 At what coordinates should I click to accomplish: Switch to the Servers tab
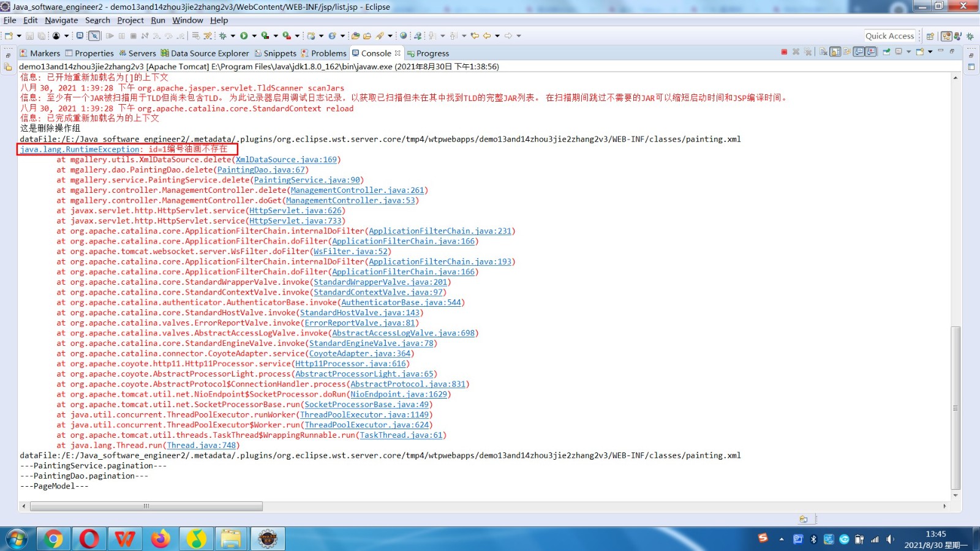pyautogui.click(x=137, y=53)
